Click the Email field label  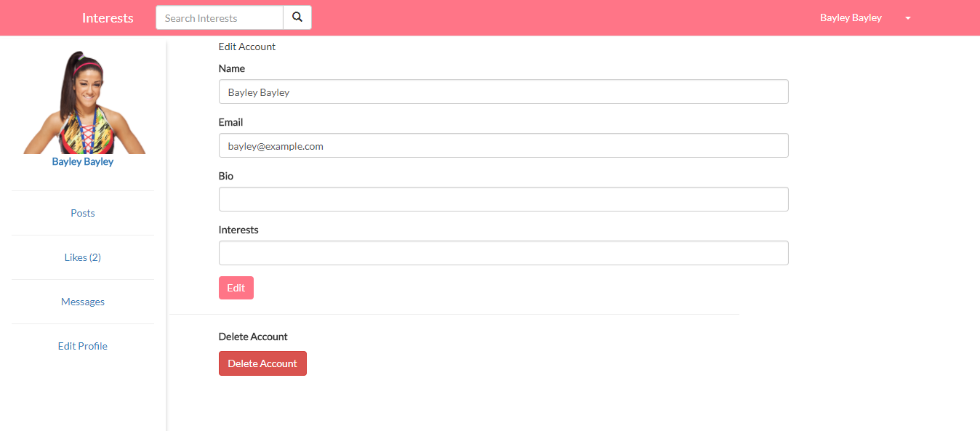(x=231, y=122)
